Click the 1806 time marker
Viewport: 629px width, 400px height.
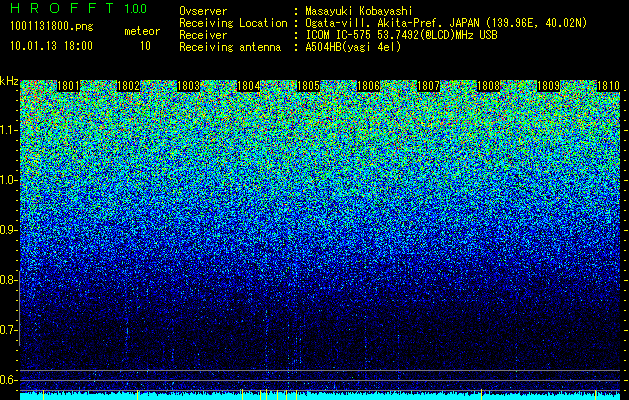[x=368, y=86]
